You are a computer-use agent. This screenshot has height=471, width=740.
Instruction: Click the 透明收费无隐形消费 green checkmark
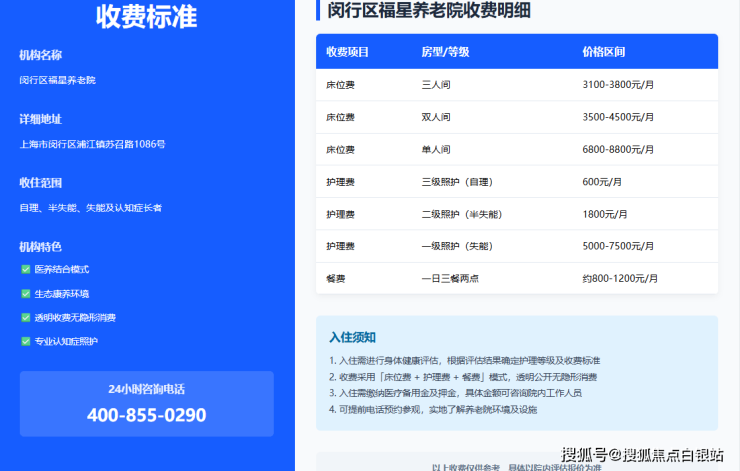point(26,318)
